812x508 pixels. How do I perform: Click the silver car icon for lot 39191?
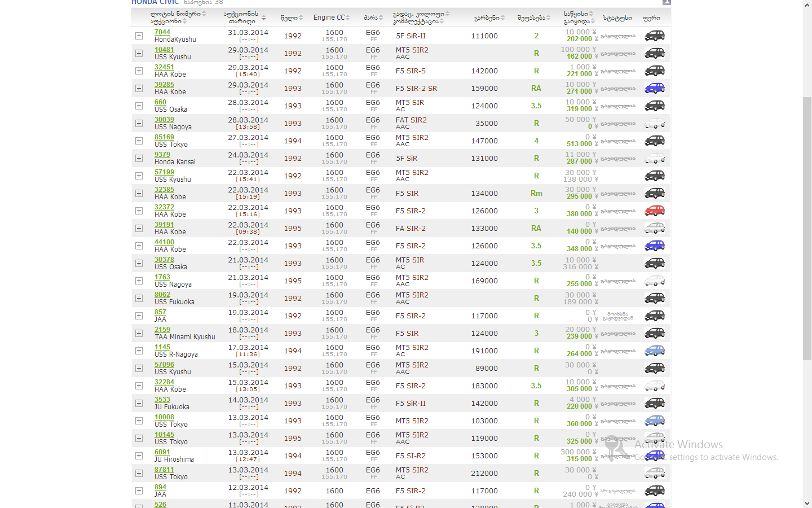[655, 228]
